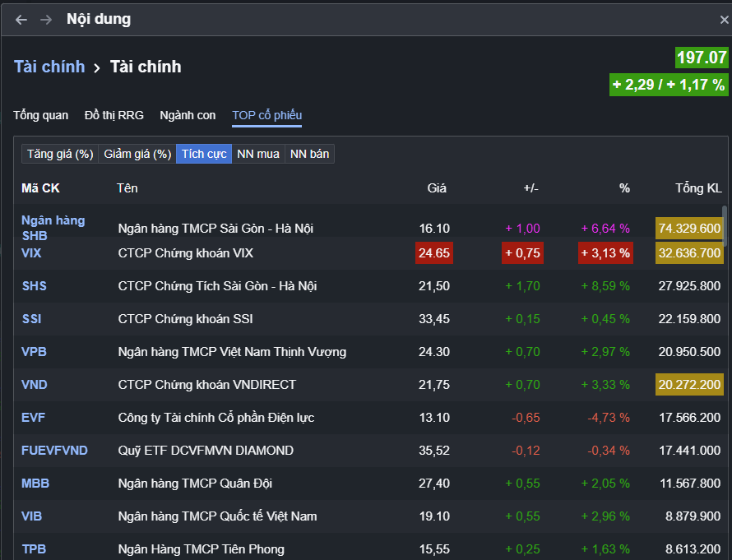This screenshot has height=560, width=732.
Task: Click the VPB volume 20.950.500
Action: tap(689, 351)
